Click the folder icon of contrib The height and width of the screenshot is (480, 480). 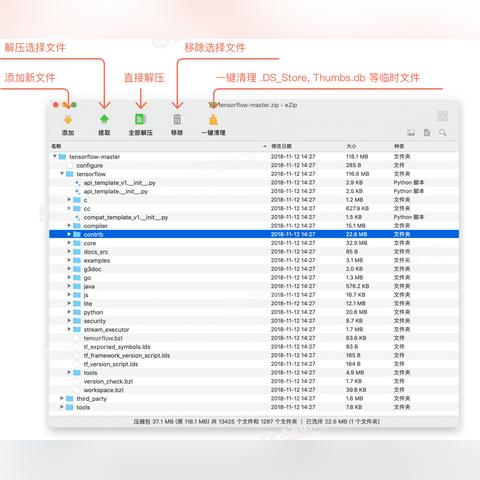pyautogui.click(x=77, y=234)
